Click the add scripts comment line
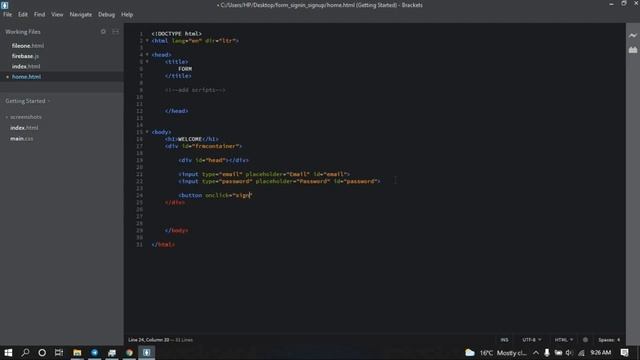 (195, 90)
